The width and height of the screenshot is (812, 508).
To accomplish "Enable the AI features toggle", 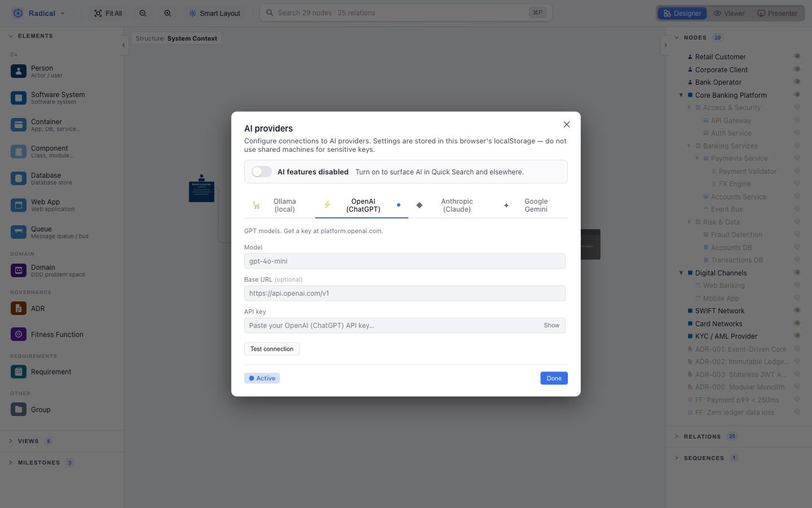I will click(x=262, y=172).
